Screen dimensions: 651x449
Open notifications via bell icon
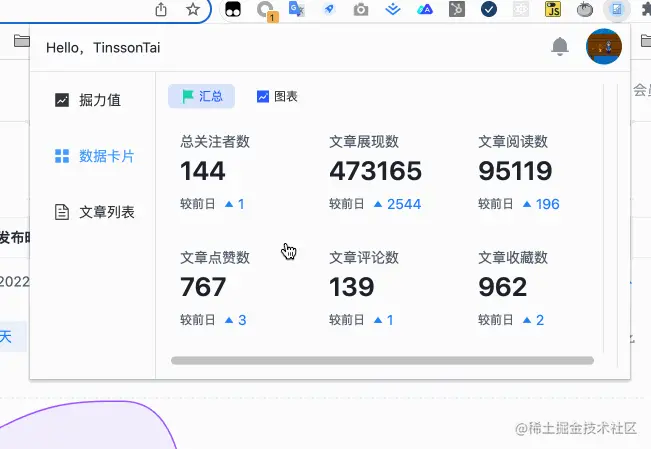pos(560,47)
